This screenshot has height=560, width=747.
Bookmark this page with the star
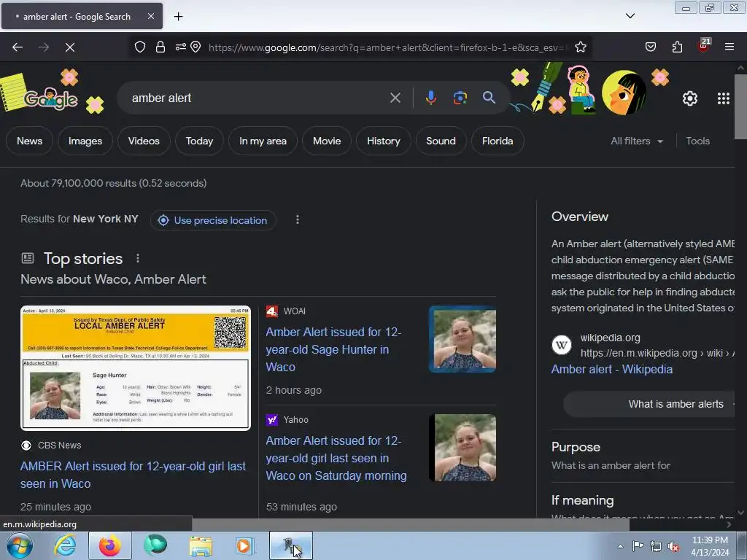coord(580,47)
